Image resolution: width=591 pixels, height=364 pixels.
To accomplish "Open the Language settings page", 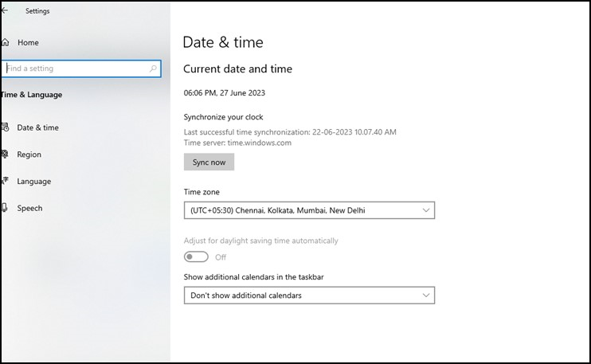I will coord(34,182).
